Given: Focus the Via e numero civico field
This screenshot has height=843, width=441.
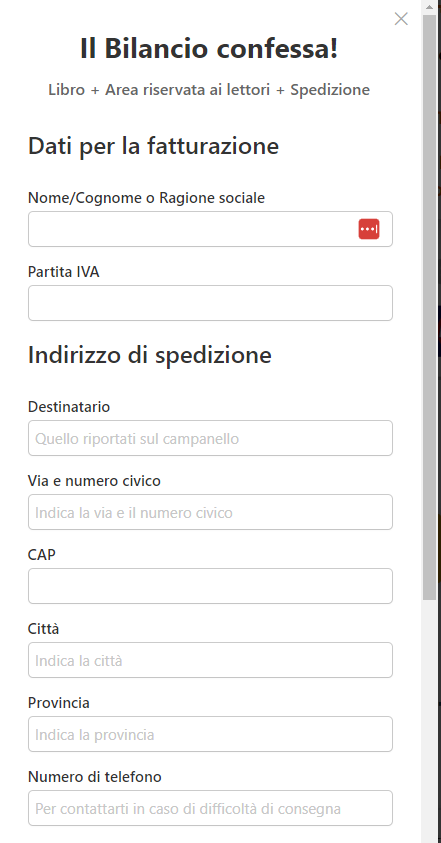Looking at the screenshot, I should point(210,512).
